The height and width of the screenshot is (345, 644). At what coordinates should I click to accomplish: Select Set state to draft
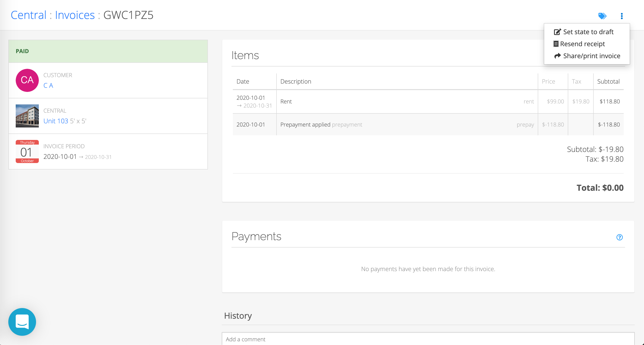coord(588,32)
